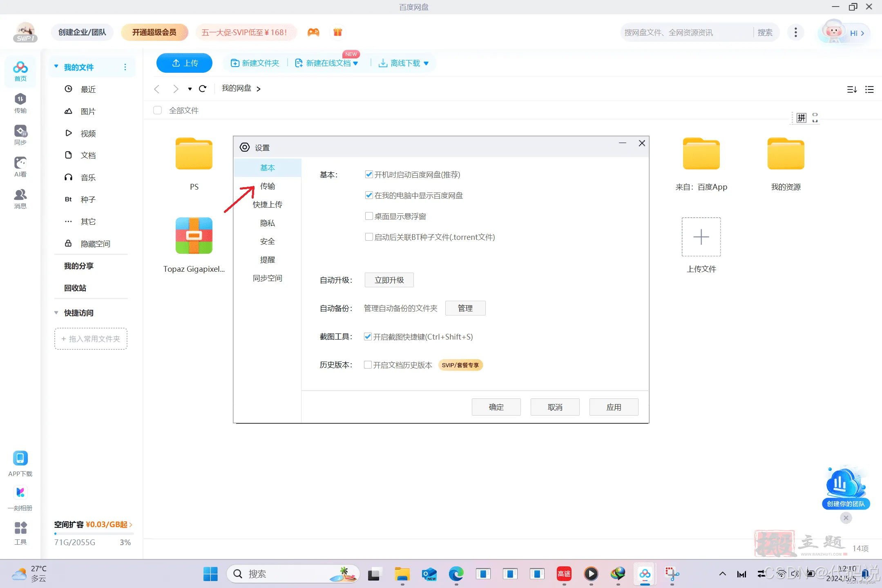Collapse the 快捷访问 section
This screenshot has height=588, width=882.
click(x=56, y=313)
